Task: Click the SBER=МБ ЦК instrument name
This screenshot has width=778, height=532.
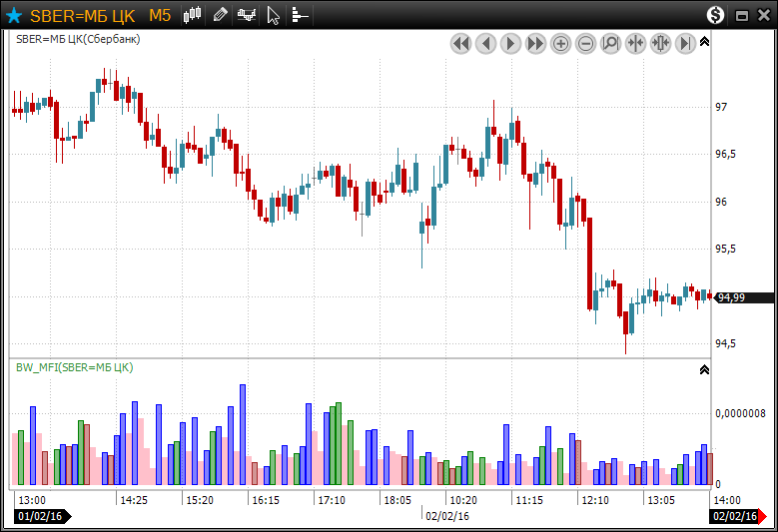Action: [x=83, y=15]
